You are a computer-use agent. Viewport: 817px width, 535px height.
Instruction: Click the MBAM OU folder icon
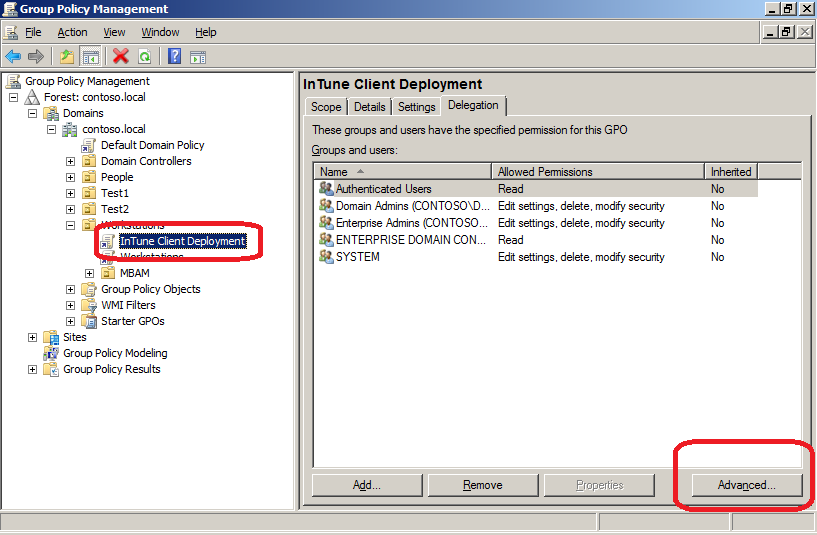pos(108,273)
